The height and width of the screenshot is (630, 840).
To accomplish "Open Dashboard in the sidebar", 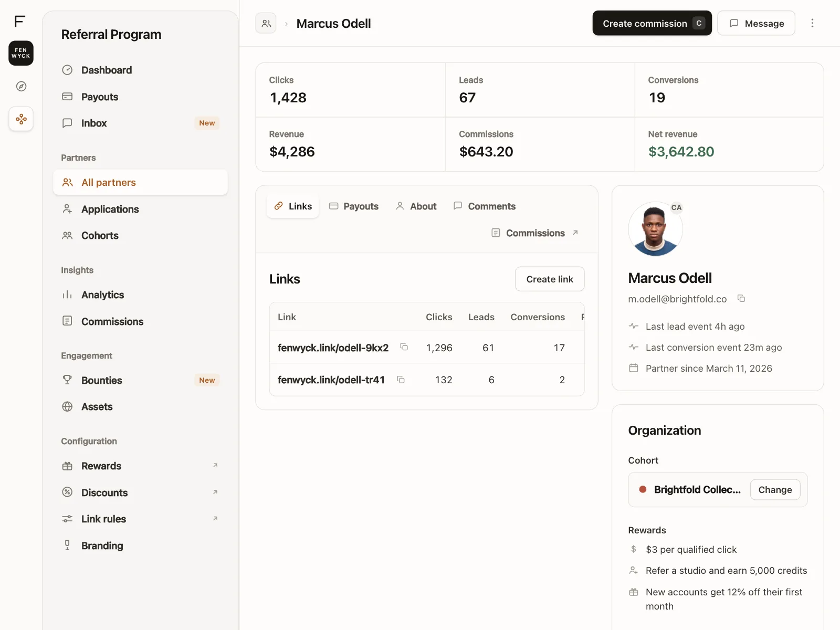I will [140, 70].
